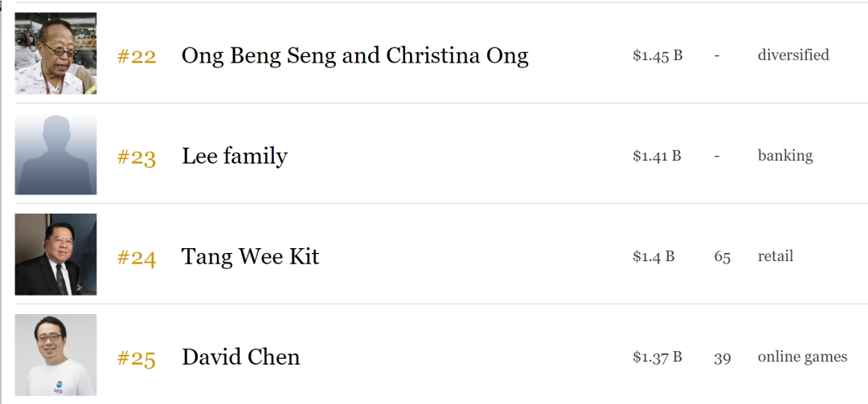This screenshot has height=404, width=868.
Task: Click the "online games" industry label
Action: point(802,357)
